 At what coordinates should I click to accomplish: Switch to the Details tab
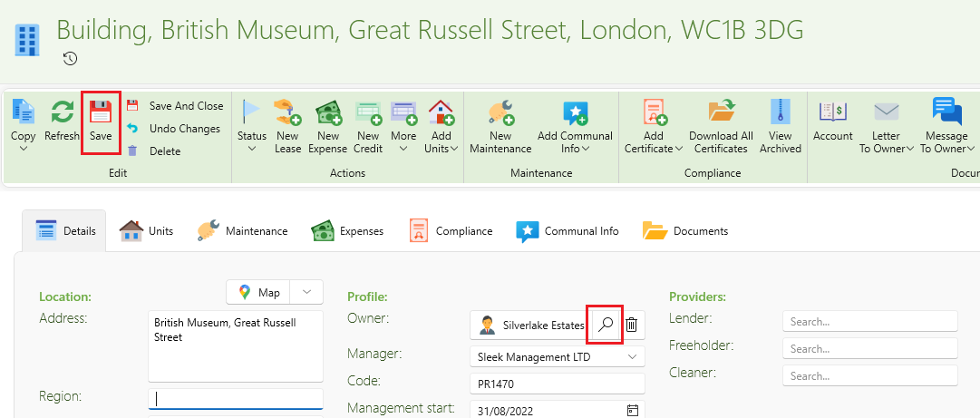pos(64,230)
